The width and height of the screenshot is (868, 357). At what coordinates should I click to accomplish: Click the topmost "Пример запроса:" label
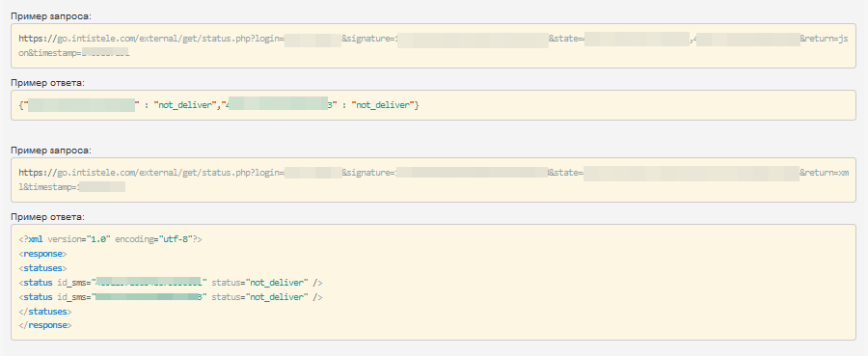51,15
